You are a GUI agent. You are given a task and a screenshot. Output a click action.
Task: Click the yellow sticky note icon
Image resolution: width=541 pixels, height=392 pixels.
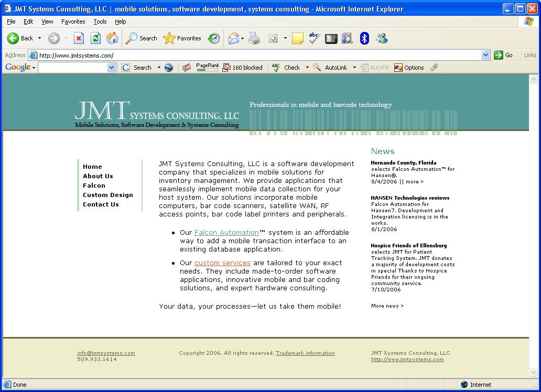click(297, 38)
